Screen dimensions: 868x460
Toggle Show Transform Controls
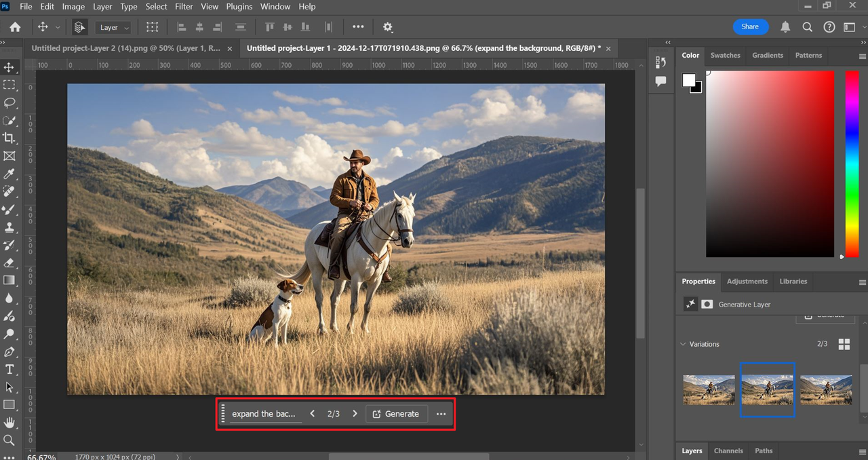point(153,27)
